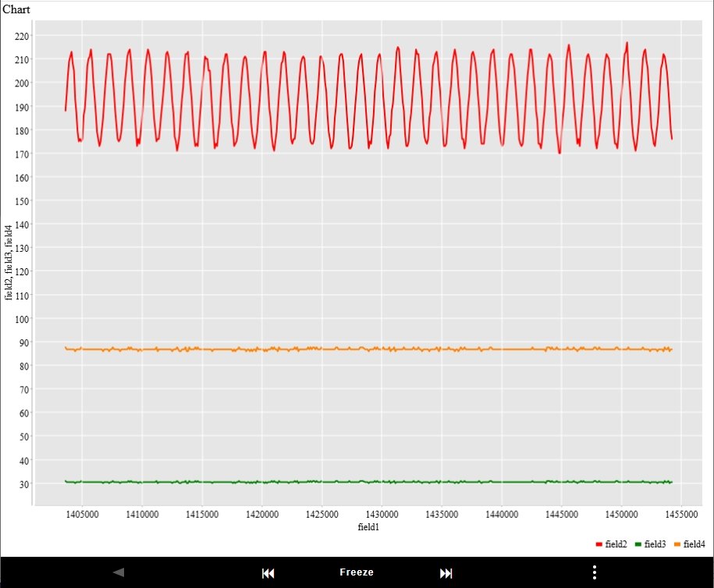Toggle the field3 series via its legend label
The height and width of the screenshot is (588, 714).
tap(655, 544)
